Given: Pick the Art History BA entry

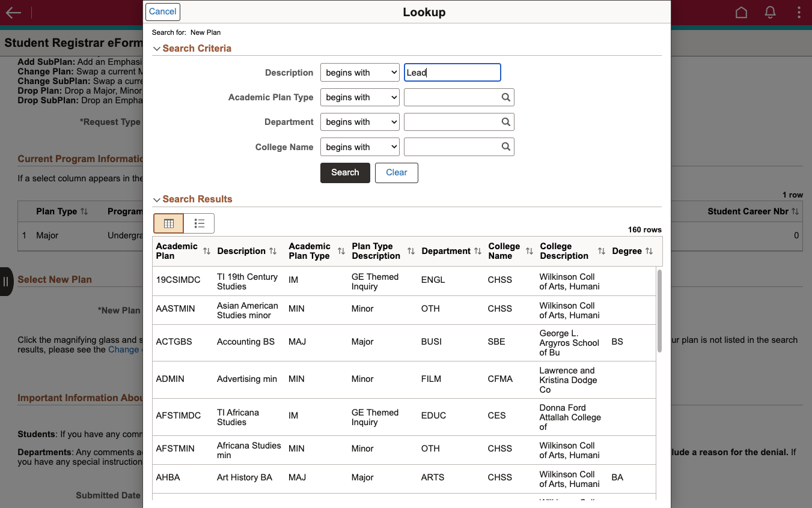Looking at the screenshot, I should tap(245, 477).
